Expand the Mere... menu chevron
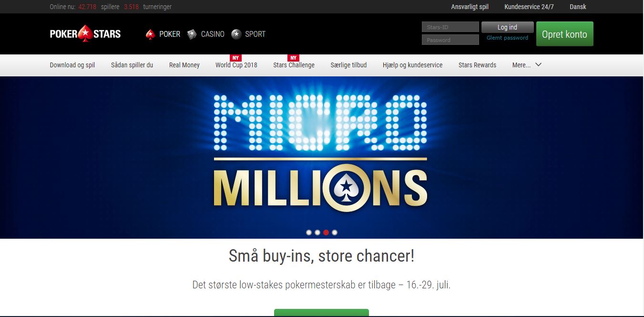Viewport: 644px width, 317px height. [x=539, y=65]
